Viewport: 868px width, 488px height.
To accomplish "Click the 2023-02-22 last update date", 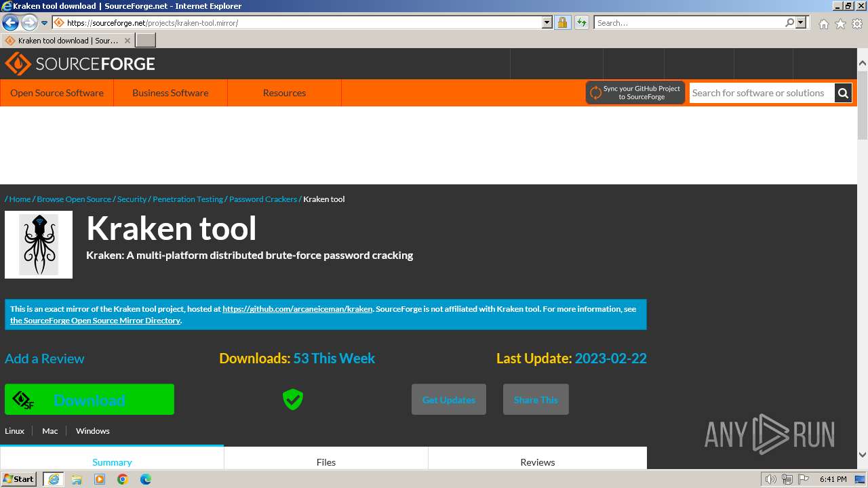I will point(611,359).
